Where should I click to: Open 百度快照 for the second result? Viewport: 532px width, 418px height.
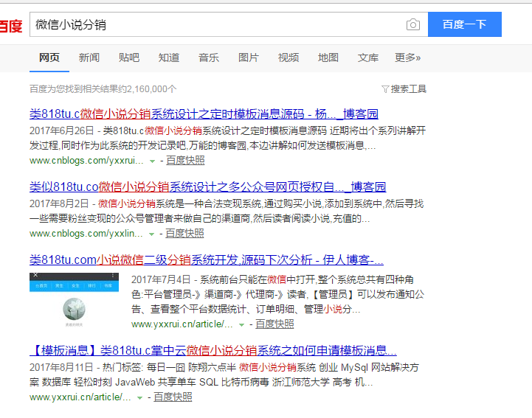184,233
